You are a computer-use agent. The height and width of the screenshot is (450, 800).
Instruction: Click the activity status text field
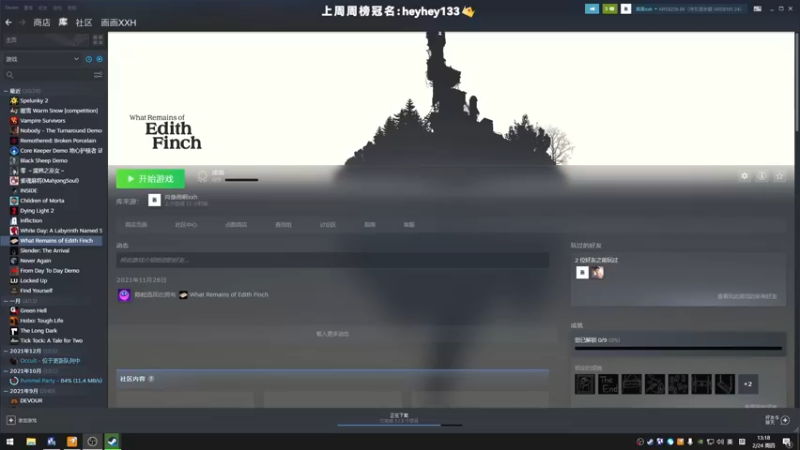pos(333,260)
